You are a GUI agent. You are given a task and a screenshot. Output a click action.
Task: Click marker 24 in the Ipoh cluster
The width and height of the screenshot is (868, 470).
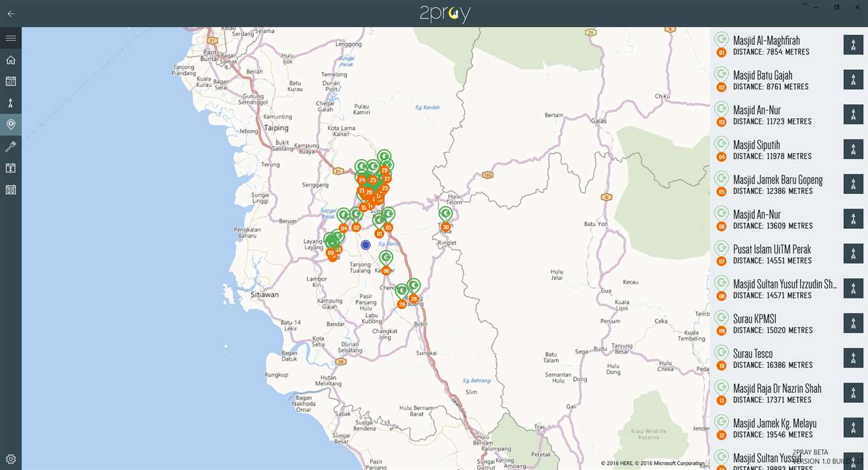(x=362, y=180)
